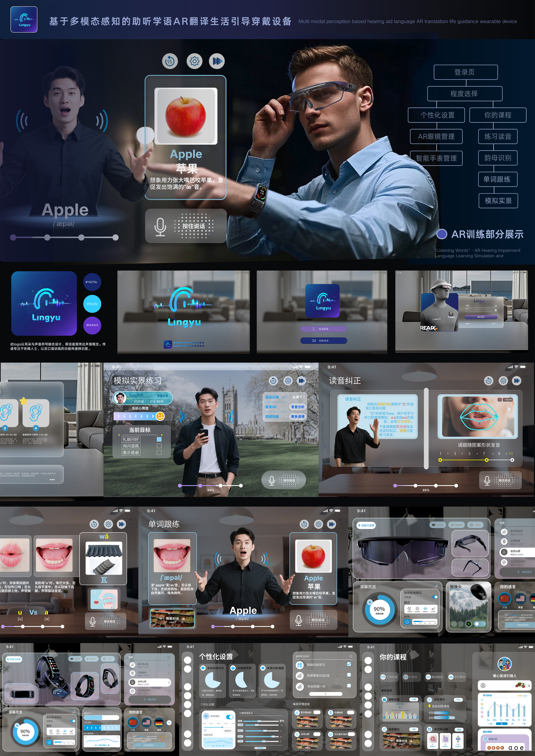Select the German flag on the smartwatch screen
The height and width of the screenshot is (756, 535).
click(x=159, y=723)
